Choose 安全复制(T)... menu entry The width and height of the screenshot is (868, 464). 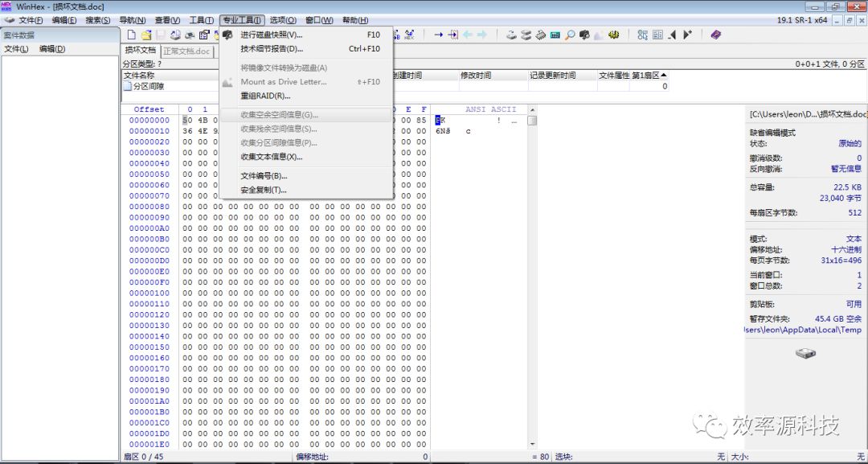point(307,190)
